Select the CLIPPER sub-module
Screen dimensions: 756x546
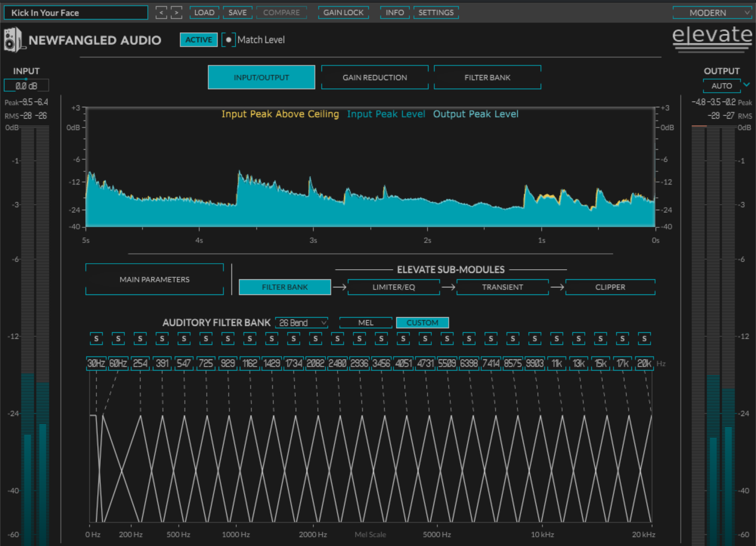tap(610, 287)
